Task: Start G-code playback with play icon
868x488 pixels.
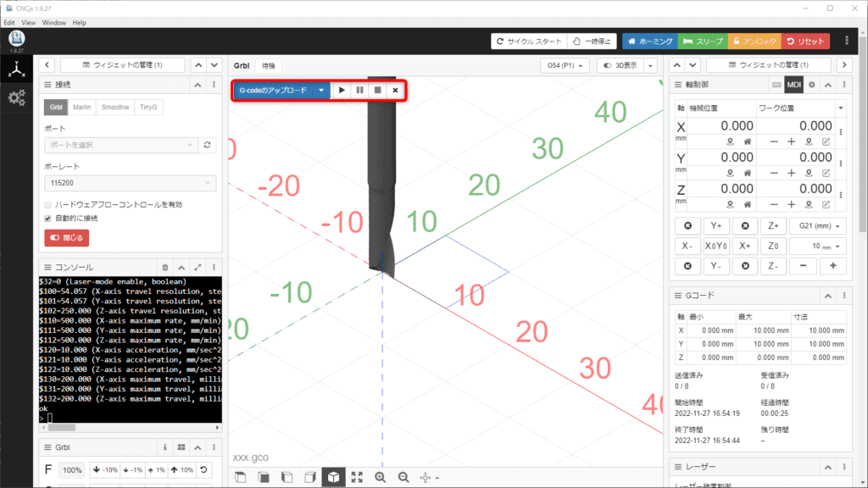Action: (x=342, y=90)
